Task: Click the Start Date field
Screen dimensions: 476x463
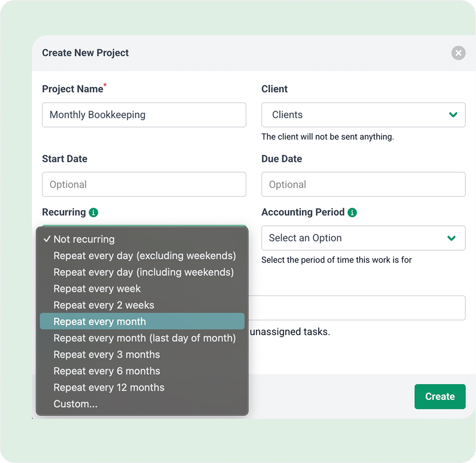Action: [144, 184]
